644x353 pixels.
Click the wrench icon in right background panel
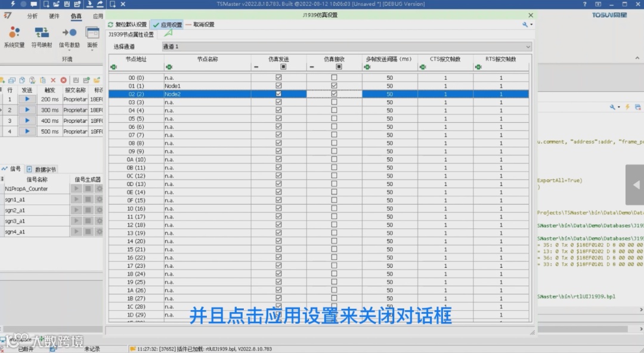click(x=612, y=107)
